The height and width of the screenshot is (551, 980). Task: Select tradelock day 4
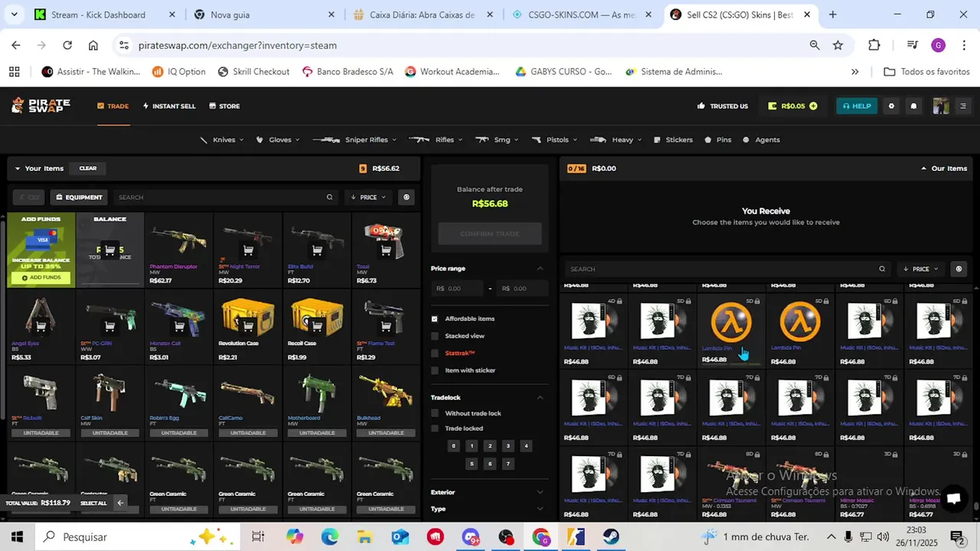pyautogui.click(x=526, y=445)
